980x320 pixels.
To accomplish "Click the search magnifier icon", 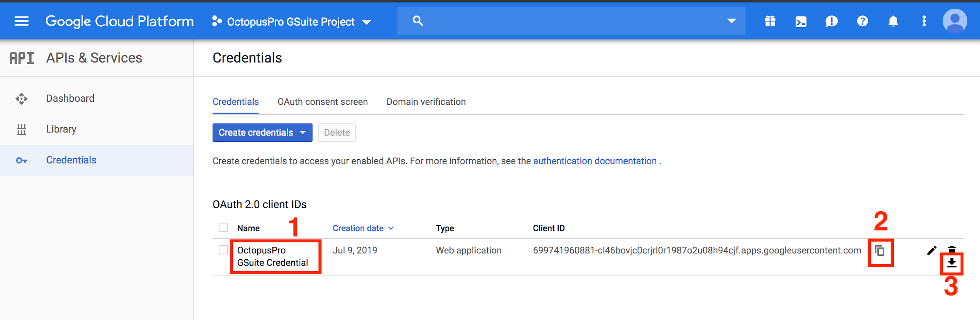I will [x=418, y=21].
